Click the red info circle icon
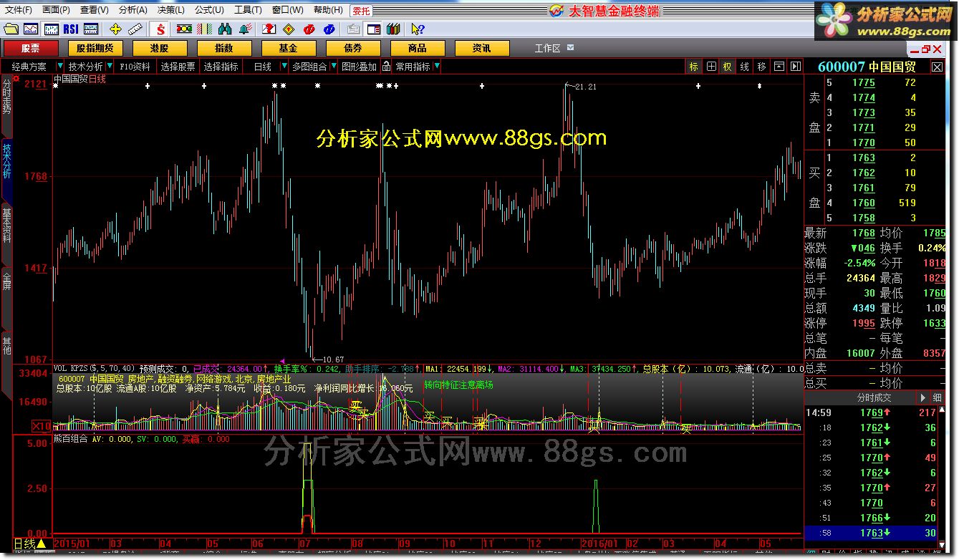This screenshot has height=560, width=959. [x=309, y=29]
